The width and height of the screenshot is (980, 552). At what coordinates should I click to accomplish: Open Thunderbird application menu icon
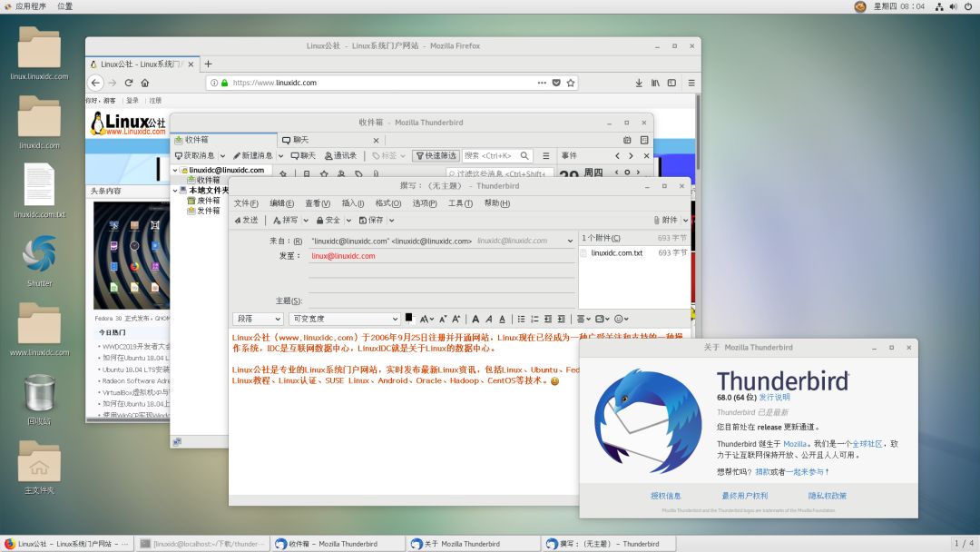pos(545,155)
